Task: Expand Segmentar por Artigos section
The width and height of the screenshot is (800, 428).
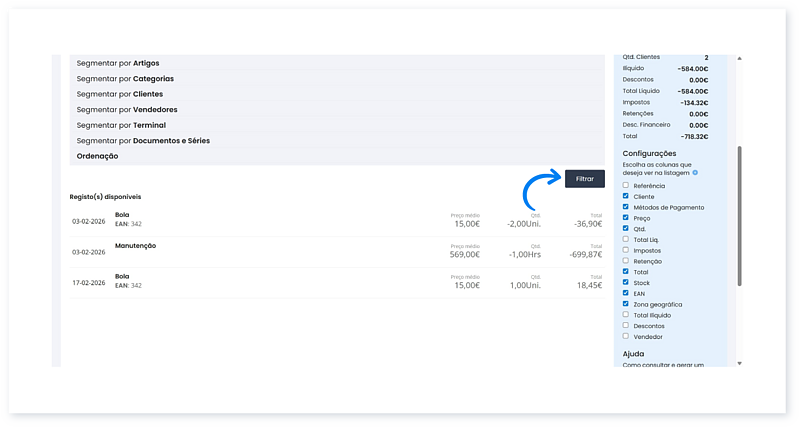Action: 118,63
